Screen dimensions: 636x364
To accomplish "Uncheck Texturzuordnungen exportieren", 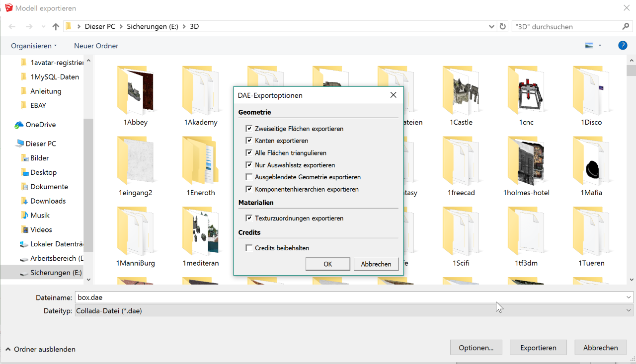I will tap(249, 218).
